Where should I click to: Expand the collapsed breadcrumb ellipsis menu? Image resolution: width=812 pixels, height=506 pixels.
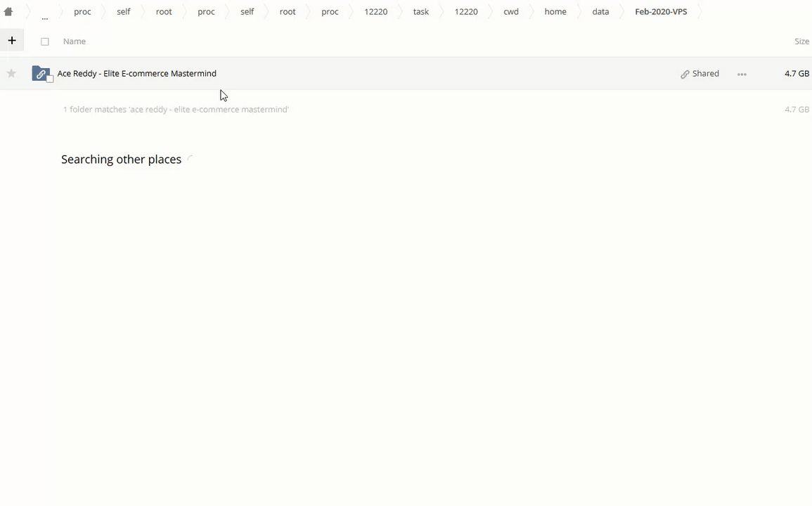tap(44, 15)
